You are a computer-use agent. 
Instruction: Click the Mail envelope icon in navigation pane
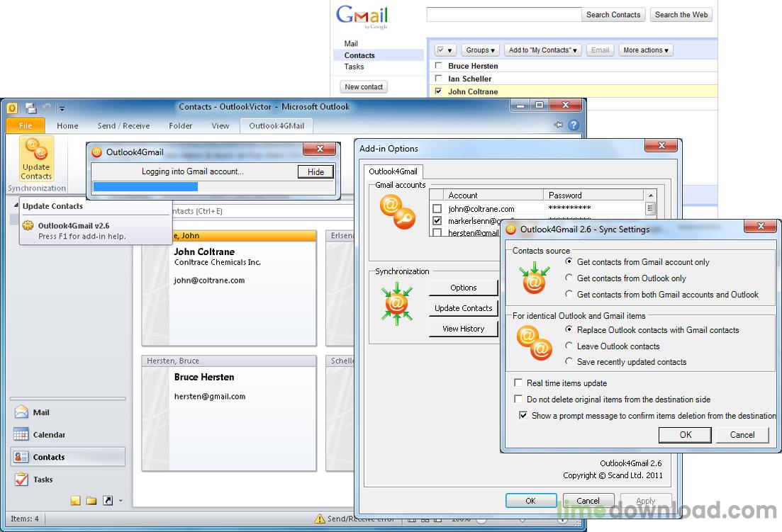coord(21,412)
